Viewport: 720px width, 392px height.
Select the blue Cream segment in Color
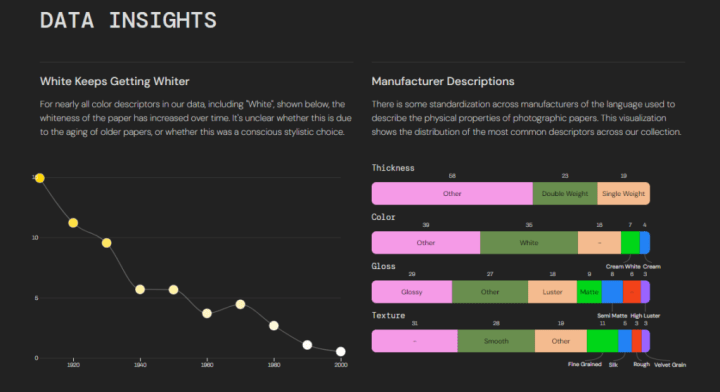click(645, 242)
